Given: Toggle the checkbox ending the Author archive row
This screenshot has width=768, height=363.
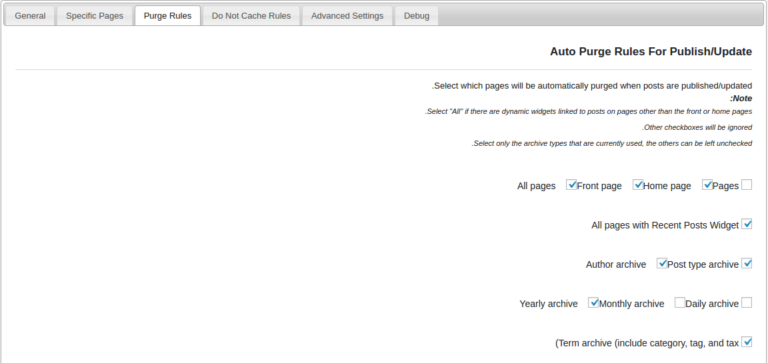Looking at the screenshot, I should tap(746, 263).
